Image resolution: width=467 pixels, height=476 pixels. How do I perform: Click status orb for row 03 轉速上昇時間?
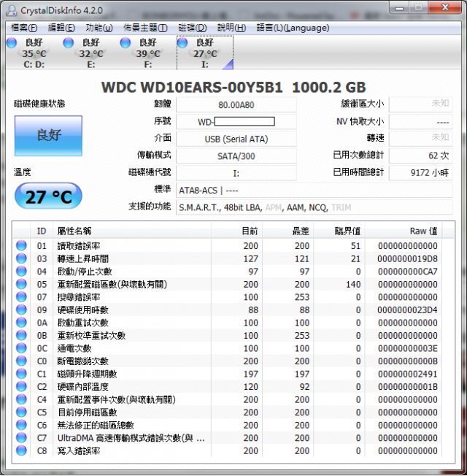pyautogui.click(x=21, y=258)
